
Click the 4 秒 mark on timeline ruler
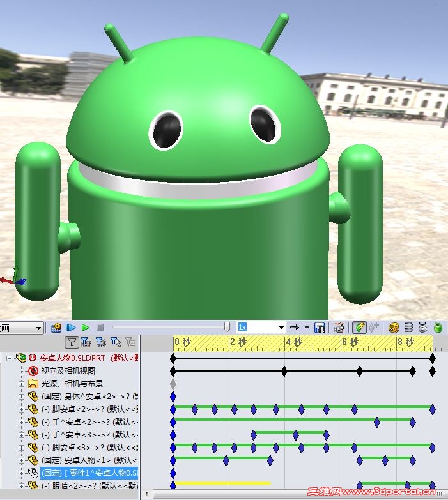coord(294,342)
